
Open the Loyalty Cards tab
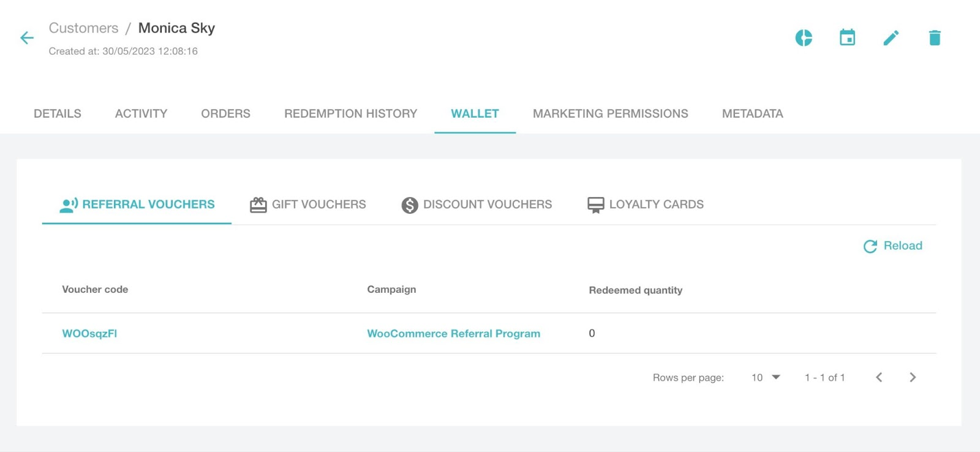click(646, 205)
